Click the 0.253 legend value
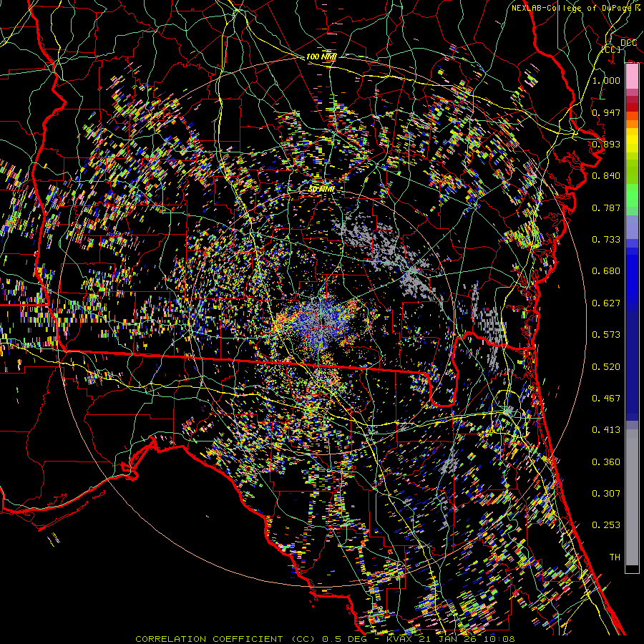Image resolution: width=644 pixels, height=644 pixels. [x=606, y=525]
